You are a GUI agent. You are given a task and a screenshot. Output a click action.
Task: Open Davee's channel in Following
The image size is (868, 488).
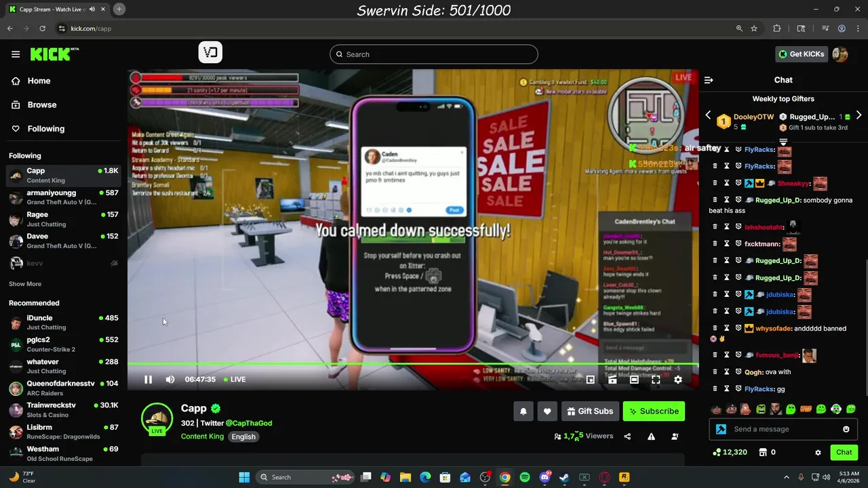[x=64, y=241]
